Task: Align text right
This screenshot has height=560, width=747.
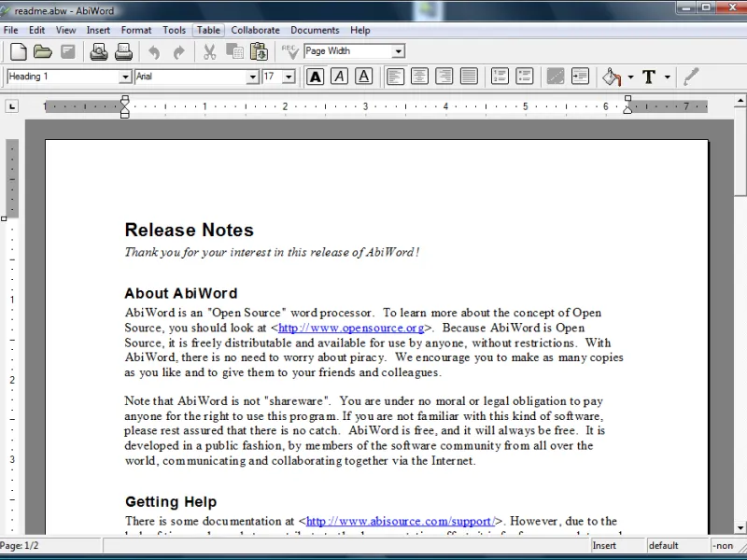Action: tap(444, 77)
